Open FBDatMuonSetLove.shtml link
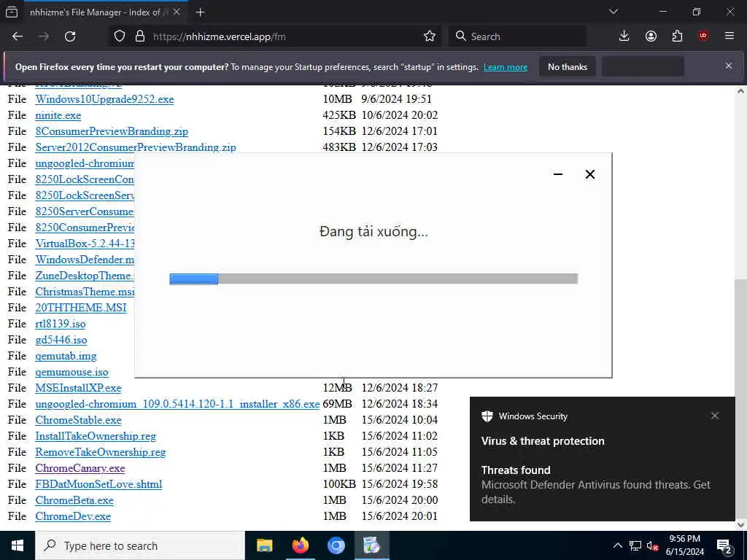This screenshot has width=747, height=560. pyautogui.click(x=98, y=484)
